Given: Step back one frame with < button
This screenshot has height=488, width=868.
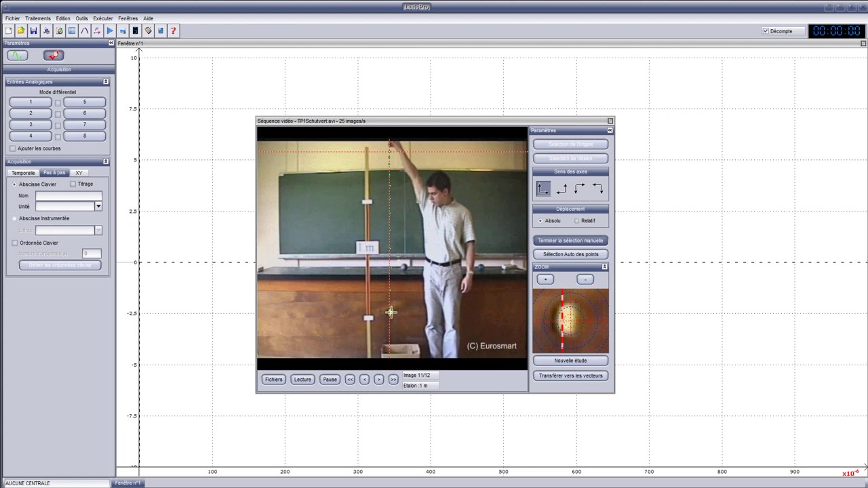Looking at the screenshot, I should (x=364, y=380).
